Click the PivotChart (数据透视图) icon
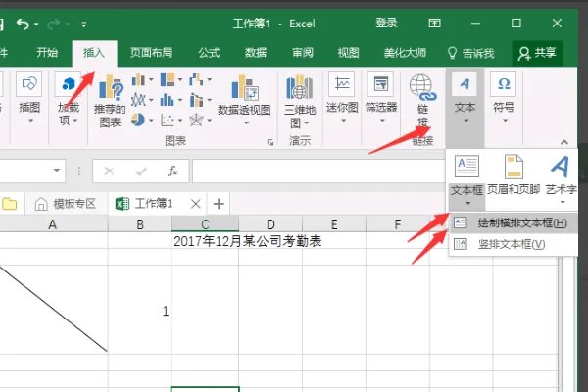The width and height of the screenshot is (588, 392). click(x=244, y=88)
